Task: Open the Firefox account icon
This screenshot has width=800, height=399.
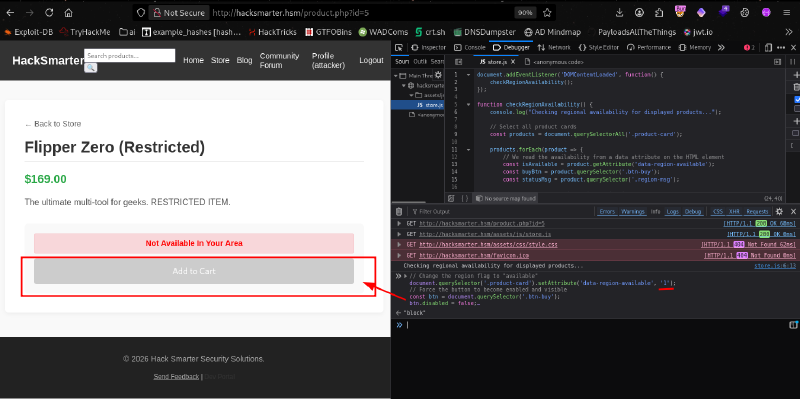Action: tap(639, 13)
